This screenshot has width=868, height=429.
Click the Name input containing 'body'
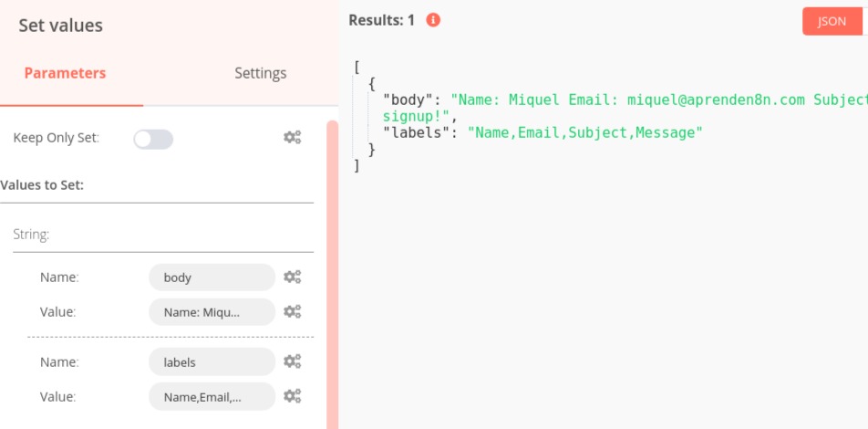coord(212,277)
